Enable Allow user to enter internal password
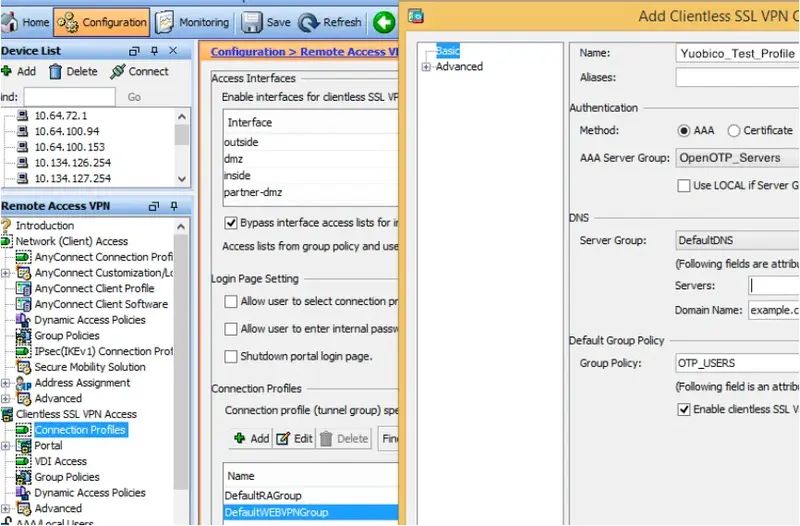The width and height of the screenshot is (800, 526). point(231,329)
